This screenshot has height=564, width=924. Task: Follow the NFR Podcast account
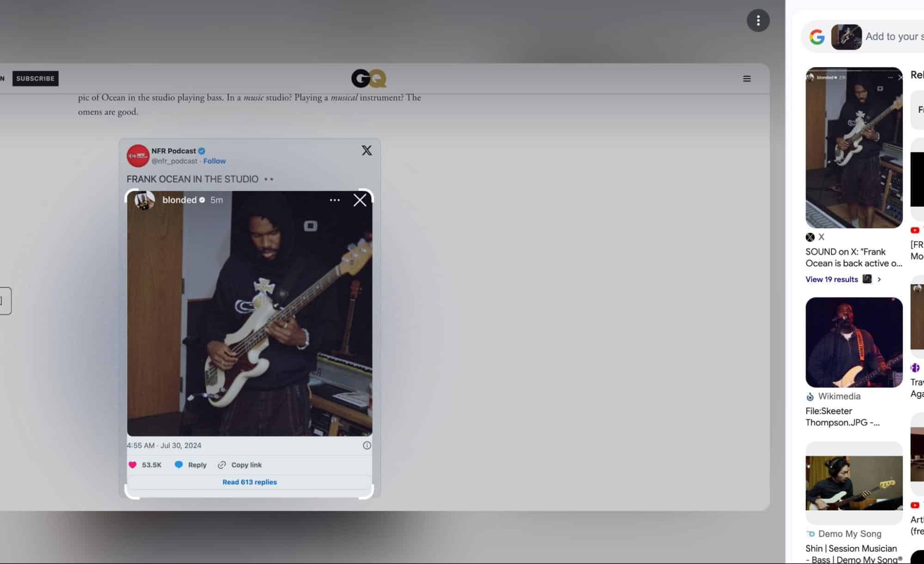coord(214,161)
